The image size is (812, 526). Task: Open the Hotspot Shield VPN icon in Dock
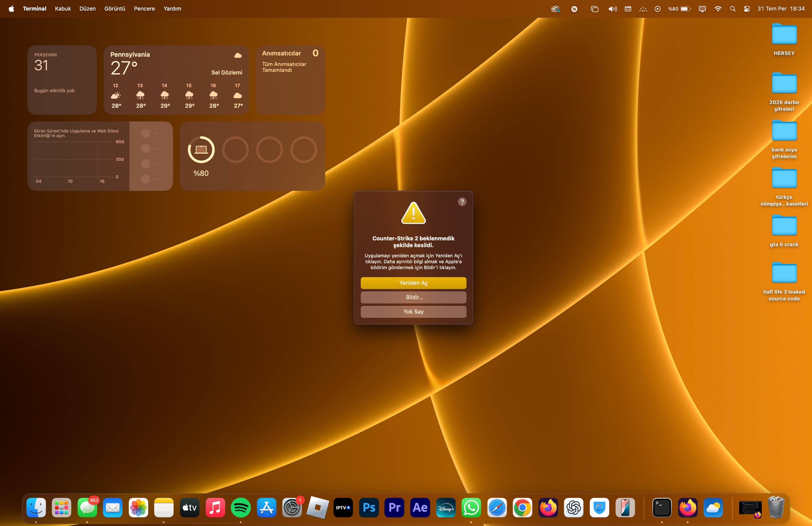click(x=599, y=507)
